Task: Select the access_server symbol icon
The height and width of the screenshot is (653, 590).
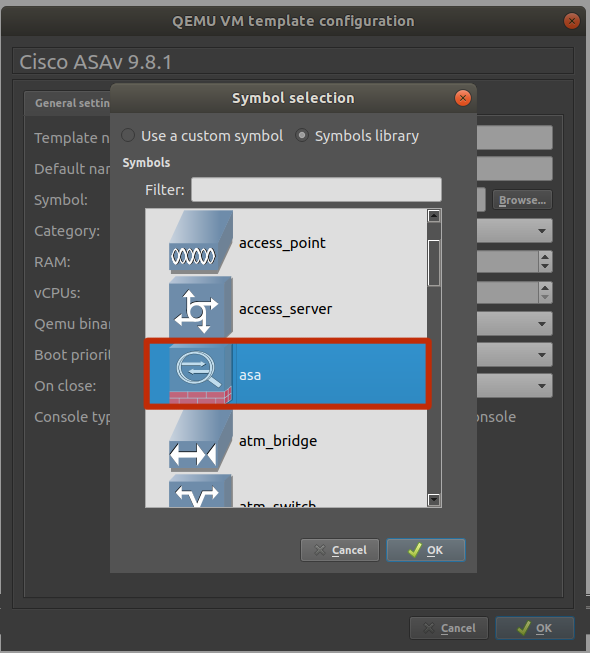Action: 201,307
